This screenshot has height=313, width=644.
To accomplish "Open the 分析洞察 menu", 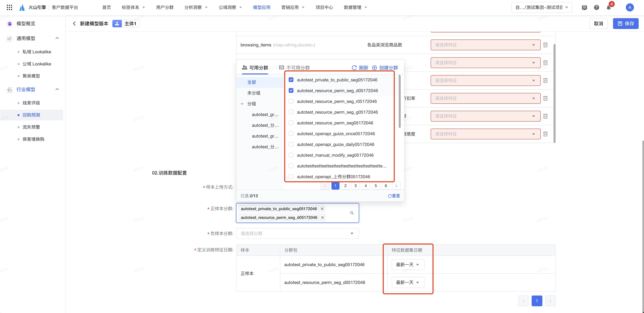I will coord(196,8).
